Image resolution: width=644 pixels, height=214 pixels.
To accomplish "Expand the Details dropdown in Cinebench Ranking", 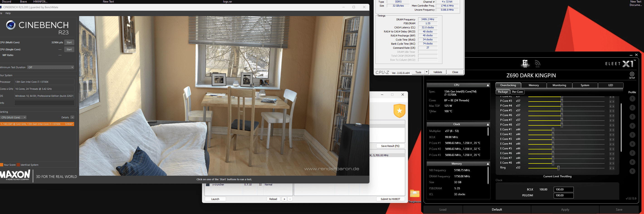I will coord(72,117).
